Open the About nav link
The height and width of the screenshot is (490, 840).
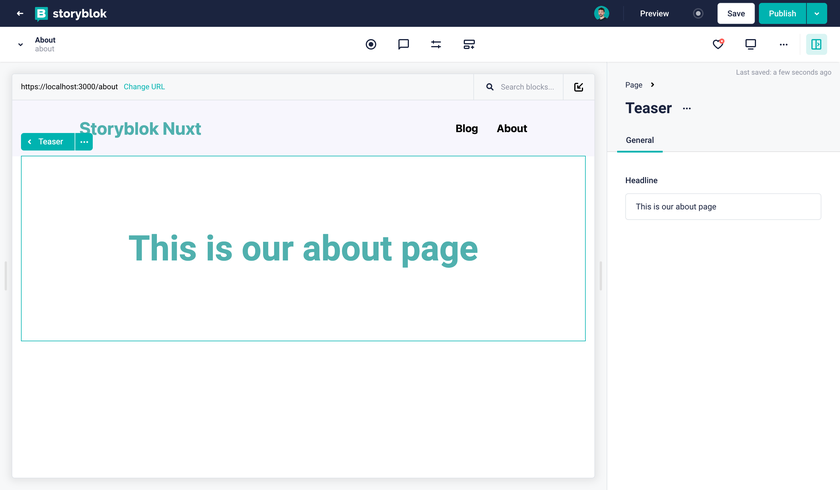tap(512, 129)
